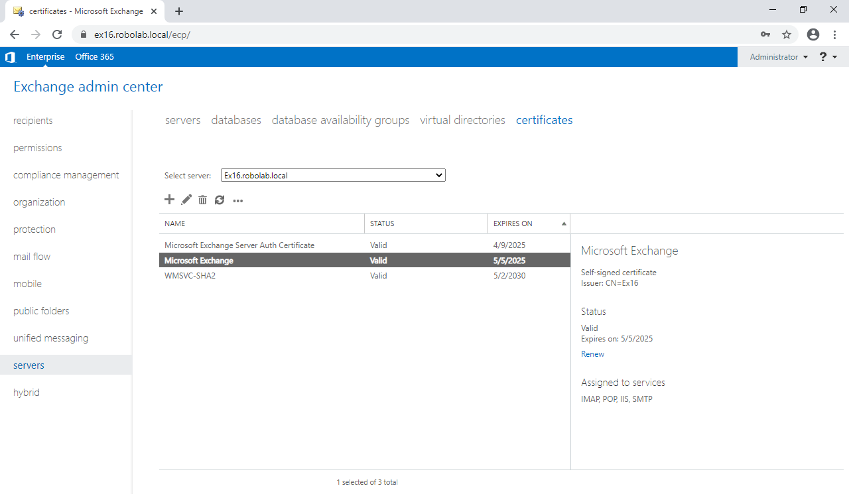The width and height of the screenshot is (849, 504).
Task: Click the Office 365 link
Action: click(94, 57)
